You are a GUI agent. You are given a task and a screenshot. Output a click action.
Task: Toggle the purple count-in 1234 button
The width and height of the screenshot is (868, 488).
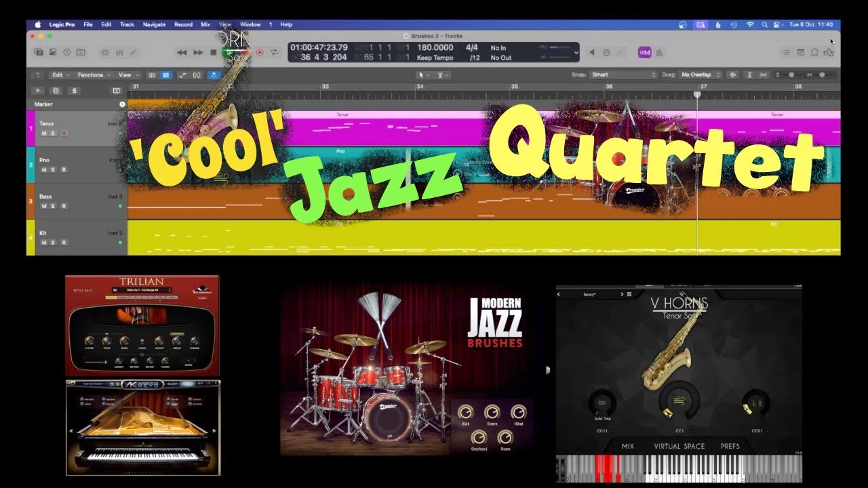(645, 52)
